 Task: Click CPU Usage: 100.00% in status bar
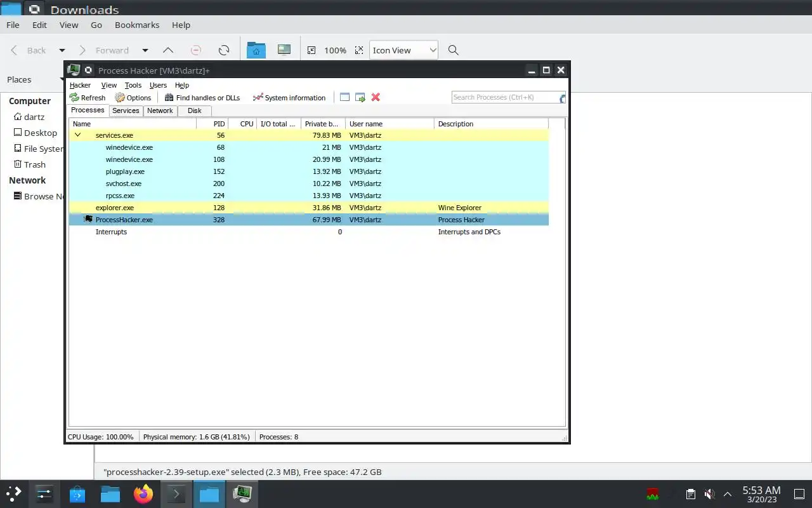pyautogui.click(x=101, y=437)
